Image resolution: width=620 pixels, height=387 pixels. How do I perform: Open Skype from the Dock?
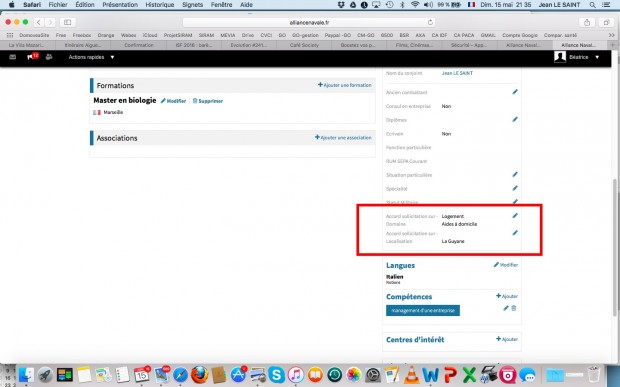tap(276, 374)
